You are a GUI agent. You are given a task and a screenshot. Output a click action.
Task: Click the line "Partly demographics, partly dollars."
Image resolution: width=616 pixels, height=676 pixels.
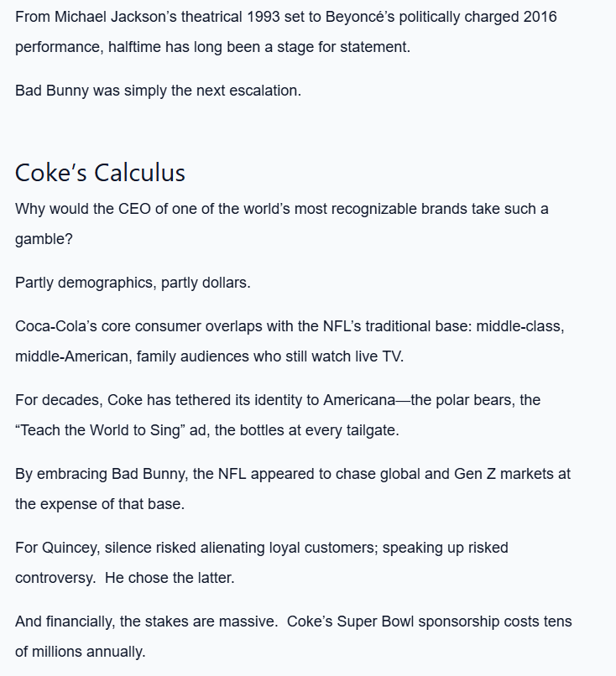(x=133, y=283)
